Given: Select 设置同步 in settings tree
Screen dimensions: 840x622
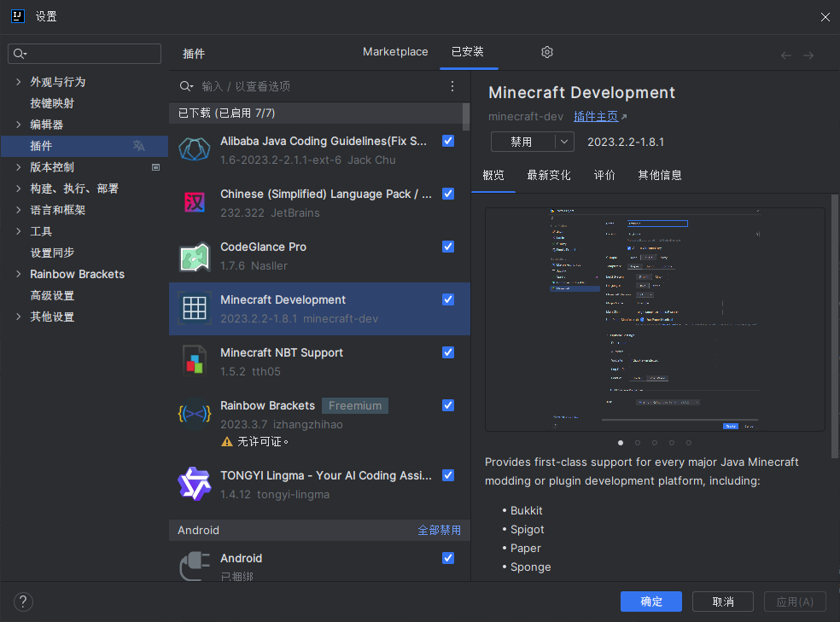Looking at the screenshot, I should pyautogui.click(x=52, y=253).
